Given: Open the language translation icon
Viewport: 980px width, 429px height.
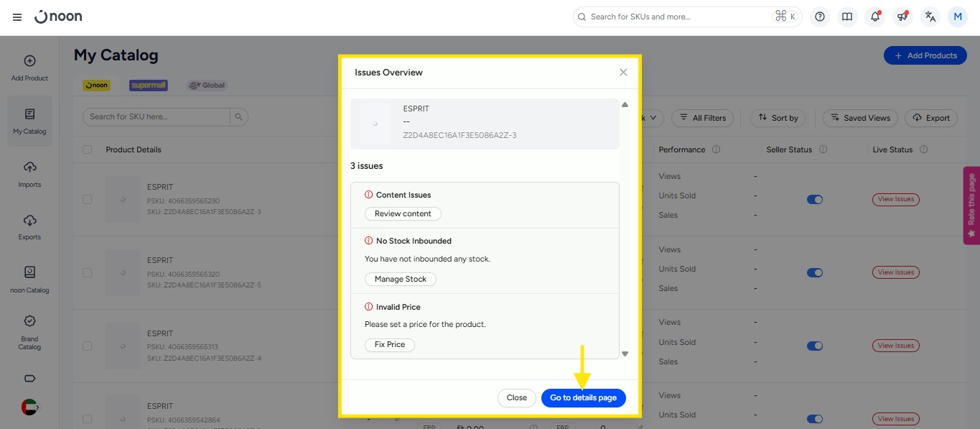Looking at the screenshot, I should (x=930, y=17).
